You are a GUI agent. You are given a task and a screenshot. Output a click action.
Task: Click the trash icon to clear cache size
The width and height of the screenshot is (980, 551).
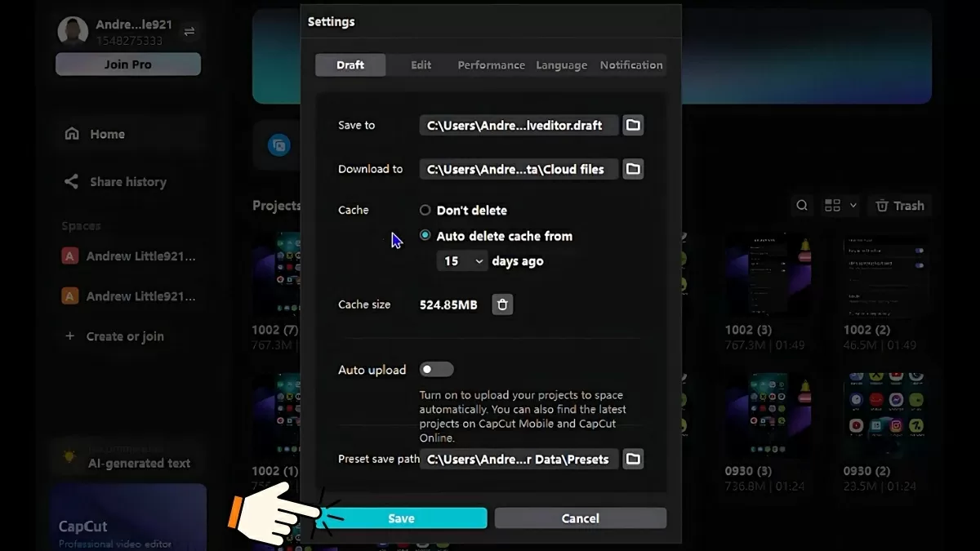pyautogui.click(x=502, y=304)
